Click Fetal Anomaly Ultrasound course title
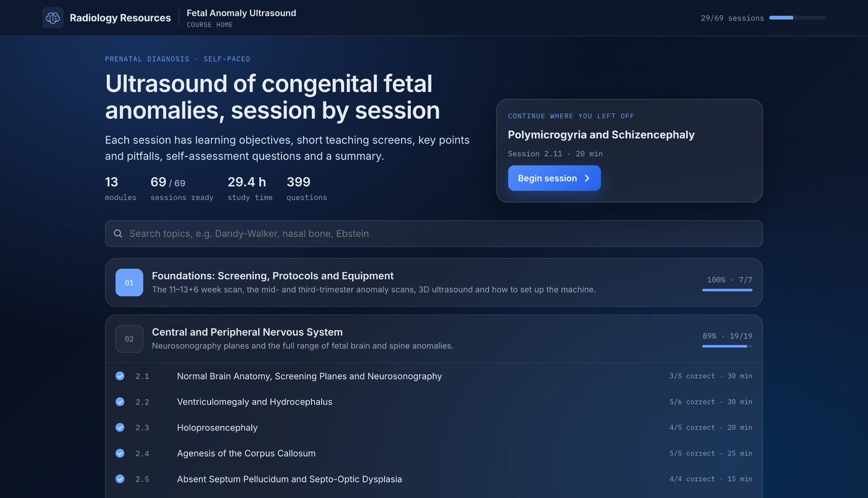The image size is (868, 498). pos(241,13)
